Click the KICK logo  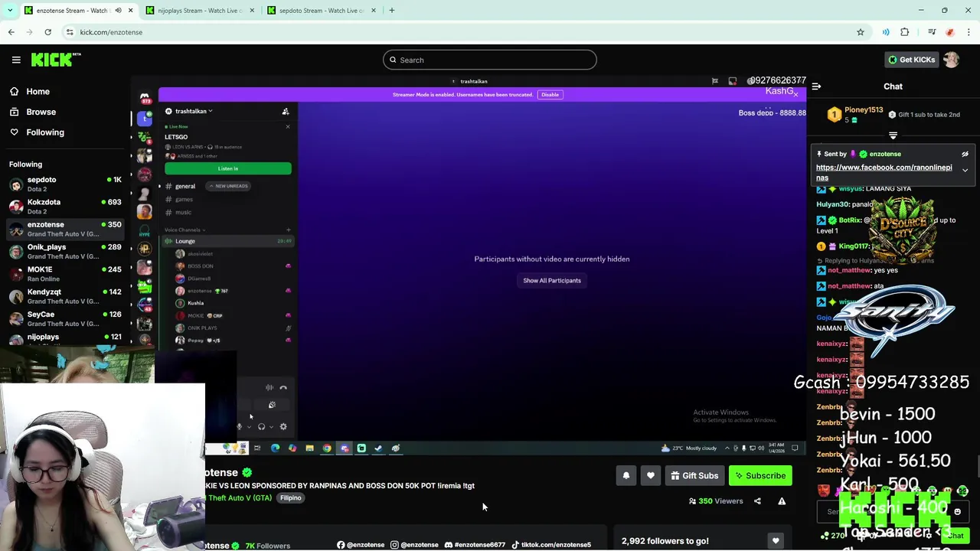coord(56,60)
